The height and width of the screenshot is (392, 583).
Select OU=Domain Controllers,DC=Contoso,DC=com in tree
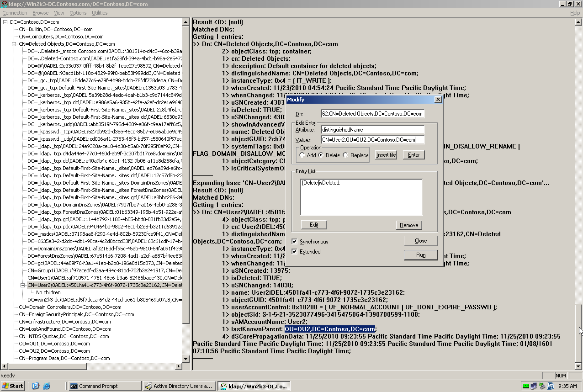(x=70, y=307)
